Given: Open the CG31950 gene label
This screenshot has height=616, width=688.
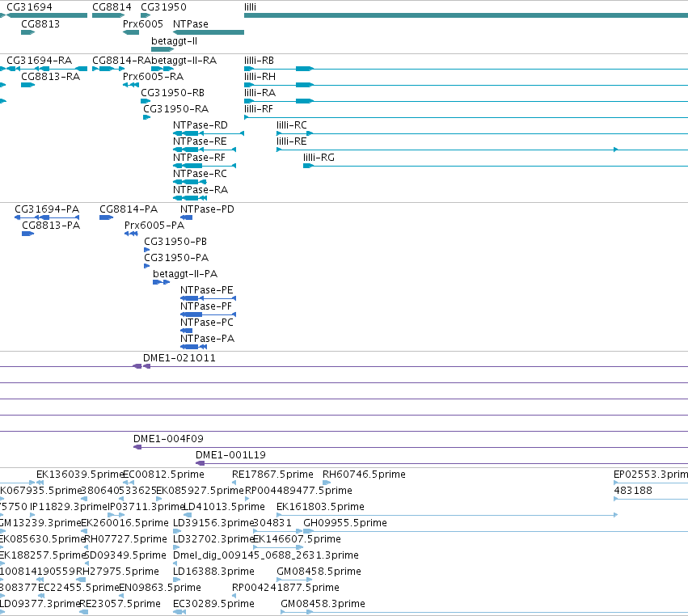Looking at the screenshot, I should pos(163,7).
